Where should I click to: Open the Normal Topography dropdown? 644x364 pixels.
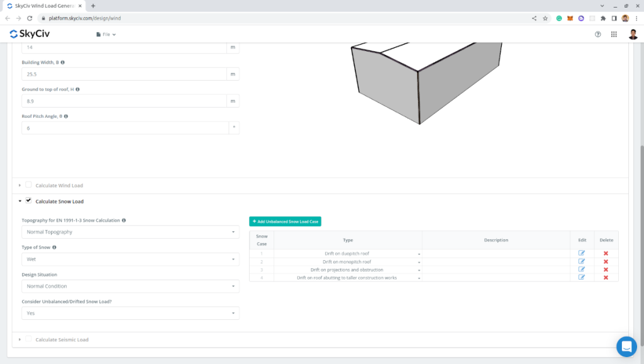130,232
